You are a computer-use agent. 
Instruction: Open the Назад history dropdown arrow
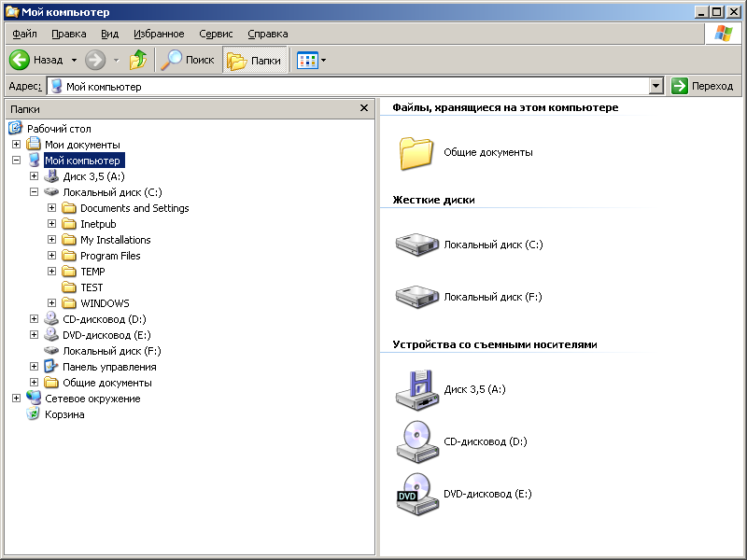coord(74,60)
